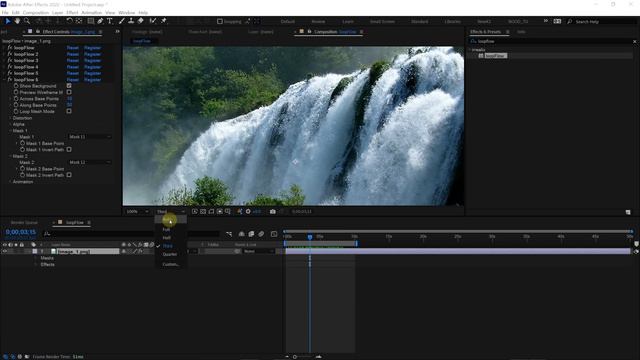
Task: Collapse the loopFlow 6 effect
Action: click(x=4, y=80)
